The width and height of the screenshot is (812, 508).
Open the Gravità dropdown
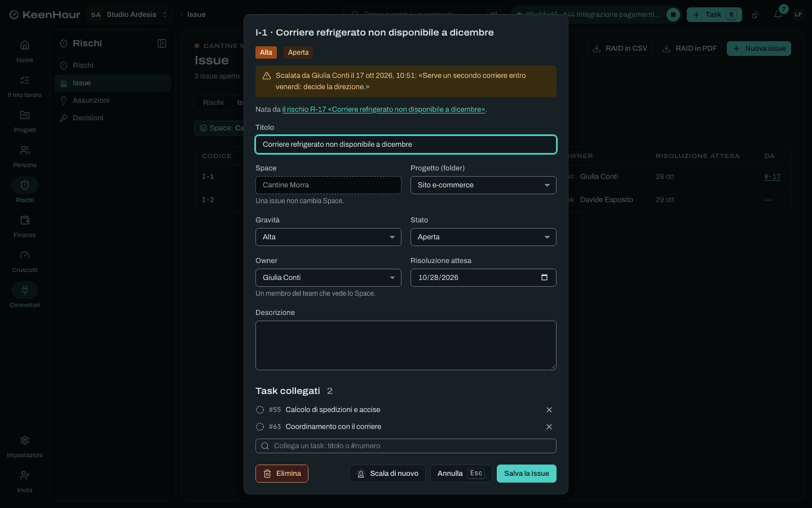point(328,237)
